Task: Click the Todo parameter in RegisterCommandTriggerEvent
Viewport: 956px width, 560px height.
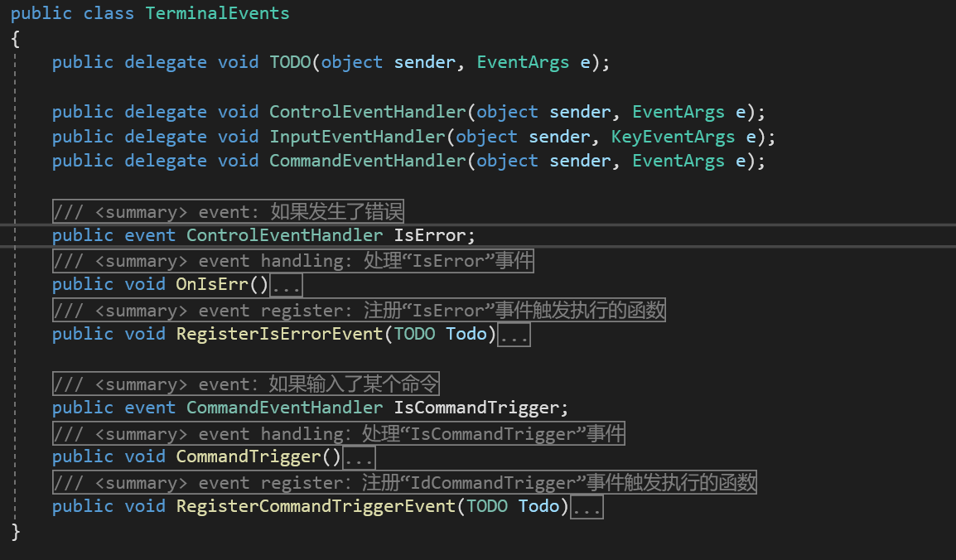Action: (539, 506)
